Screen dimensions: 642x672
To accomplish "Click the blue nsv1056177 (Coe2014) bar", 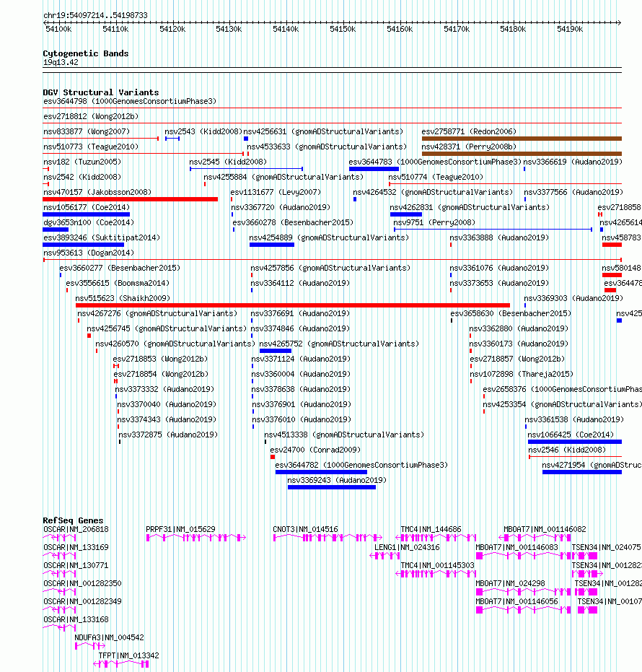I will pos(86,214).
